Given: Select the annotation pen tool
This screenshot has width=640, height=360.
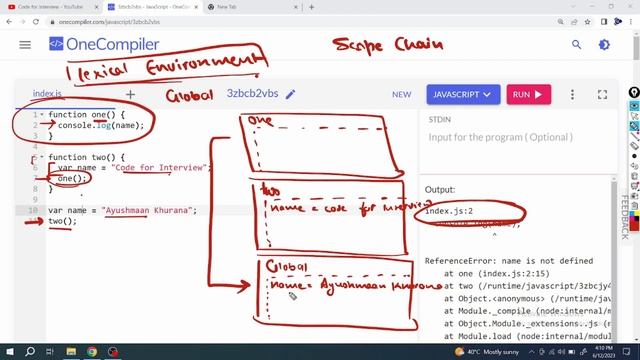Looking at the screenshot, I should pyautogui.click(x=634, y=126).
